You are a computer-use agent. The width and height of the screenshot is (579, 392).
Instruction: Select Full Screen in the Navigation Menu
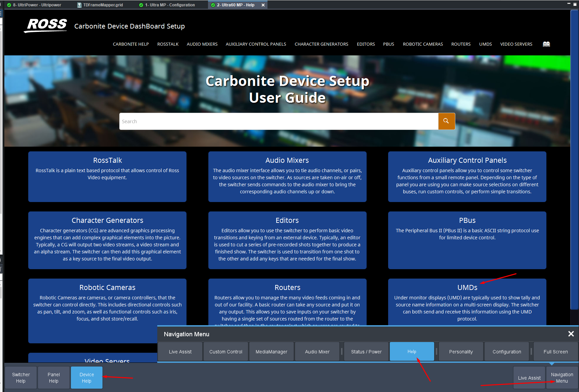pyautogui.click(x=556, y=351)
